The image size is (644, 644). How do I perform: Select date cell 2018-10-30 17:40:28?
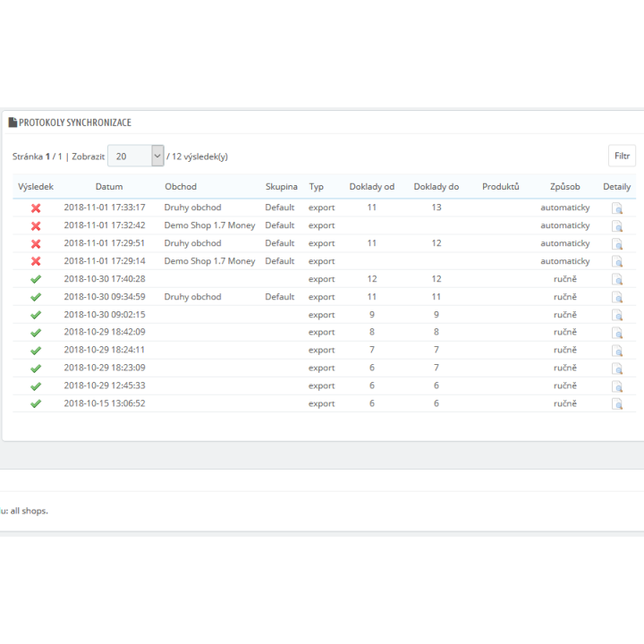click(x=105, y=279)
